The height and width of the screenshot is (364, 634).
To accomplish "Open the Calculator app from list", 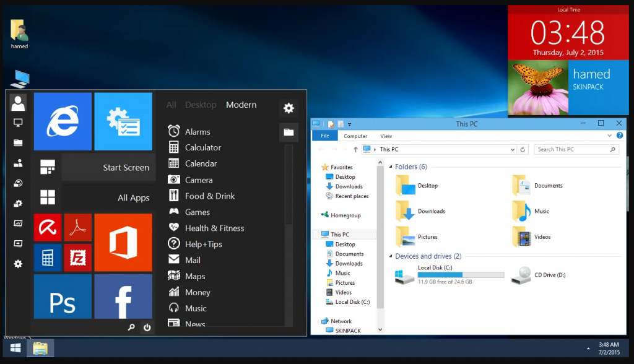I will tap(194, 147).
